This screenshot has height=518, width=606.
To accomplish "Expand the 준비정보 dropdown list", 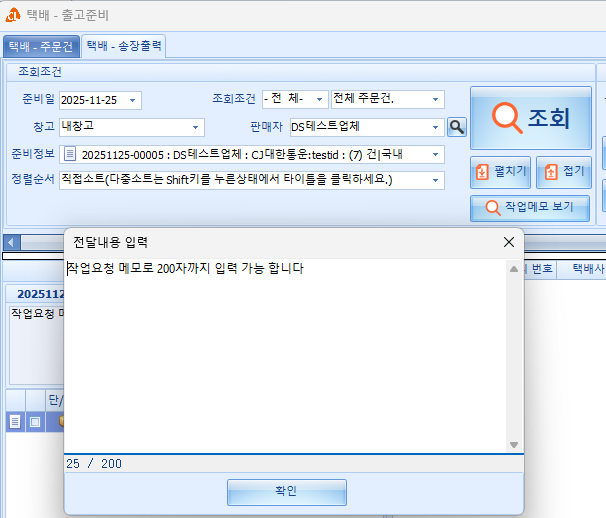I will coord(436,154).
